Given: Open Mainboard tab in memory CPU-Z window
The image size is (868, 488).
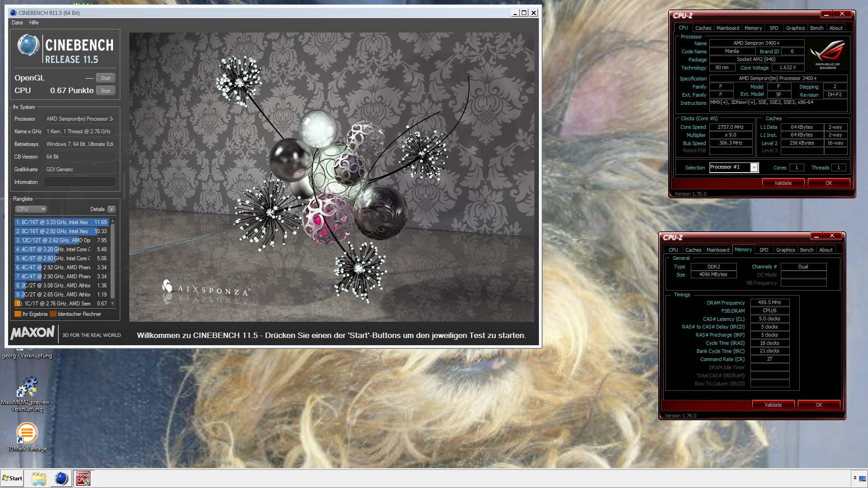Looking at the screenshot, I should point(718,250).
